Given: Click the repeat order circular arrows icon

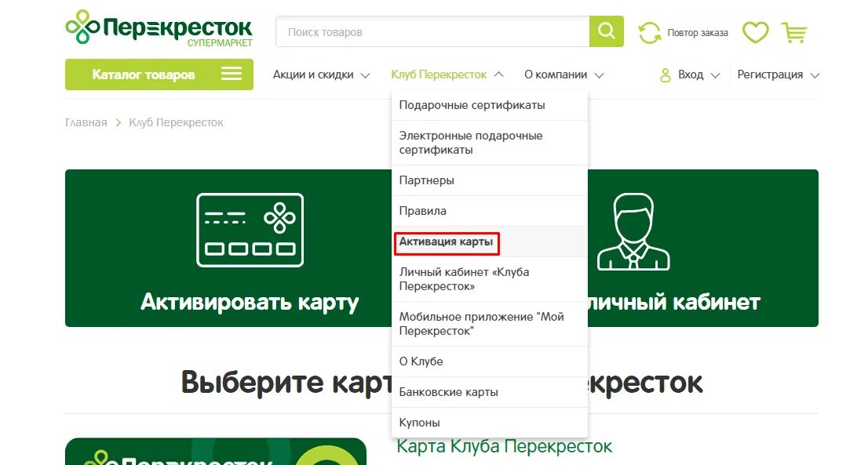Looking at the screenshot, I should pyautogui.click(x=649, y=33).
